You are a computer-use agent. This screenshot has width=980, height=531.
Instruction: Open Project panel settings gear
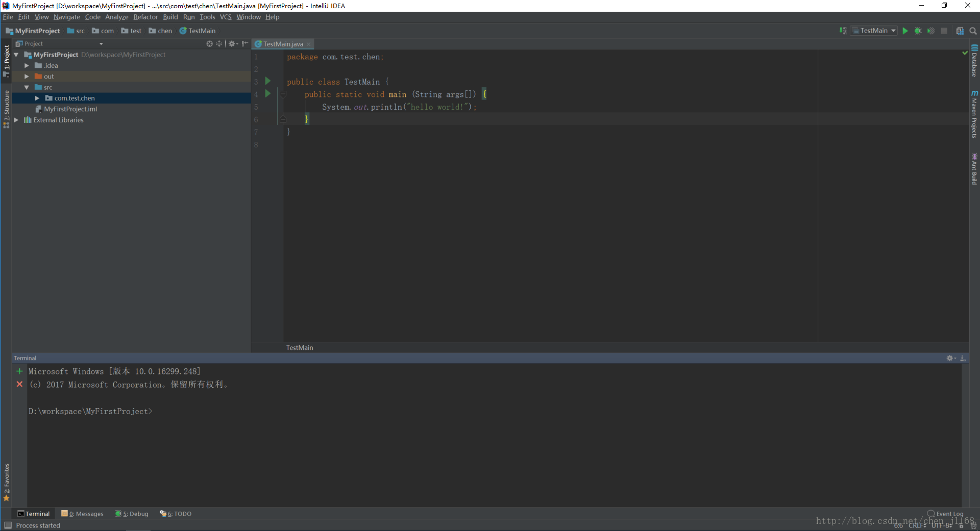tap(232, 44)
